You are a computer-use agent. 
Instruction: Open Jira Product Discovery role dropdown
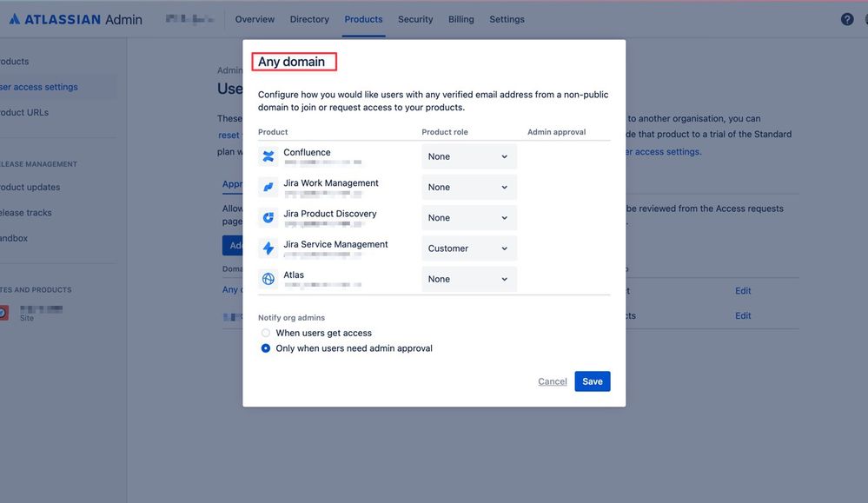(x=469, y=217)
